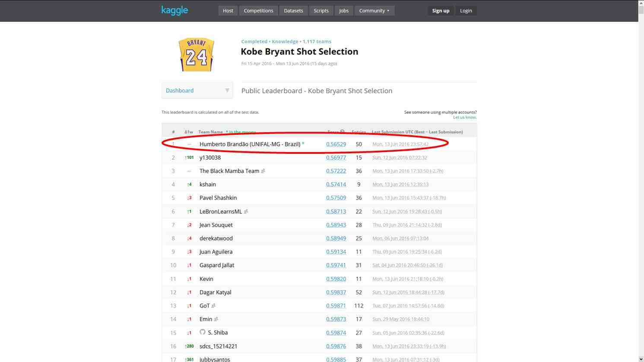This screenshot has width=644, height=362.
Task: Click the Kobe Bryant jersey thumbnail
Action: [197, 54]
